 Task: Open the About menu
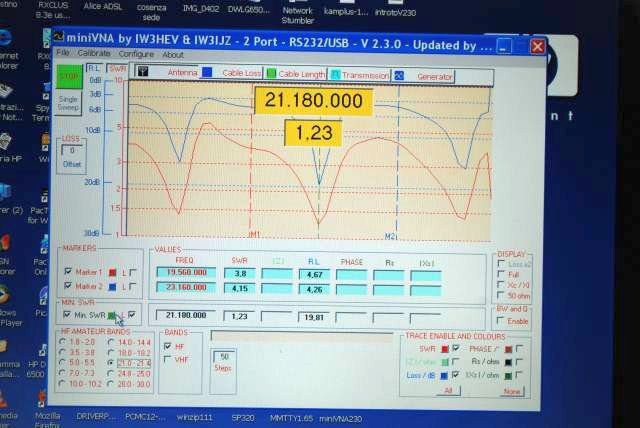pos(173,55)
